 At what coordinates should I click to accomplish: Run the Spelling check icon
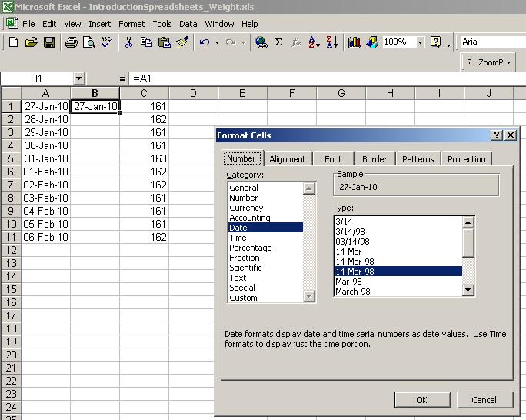coord(107,42)
